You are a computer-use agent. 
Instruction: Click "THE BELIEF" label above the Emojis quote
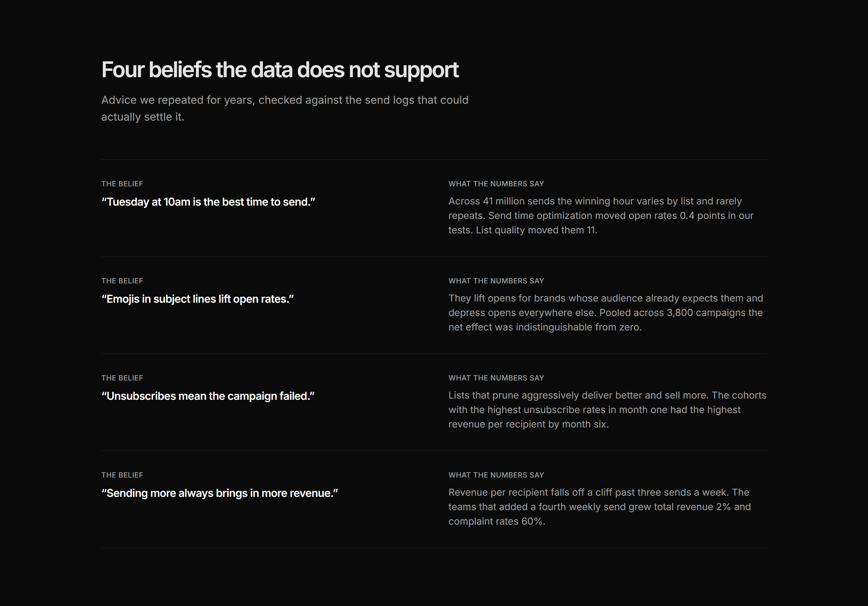pos(122,281)
